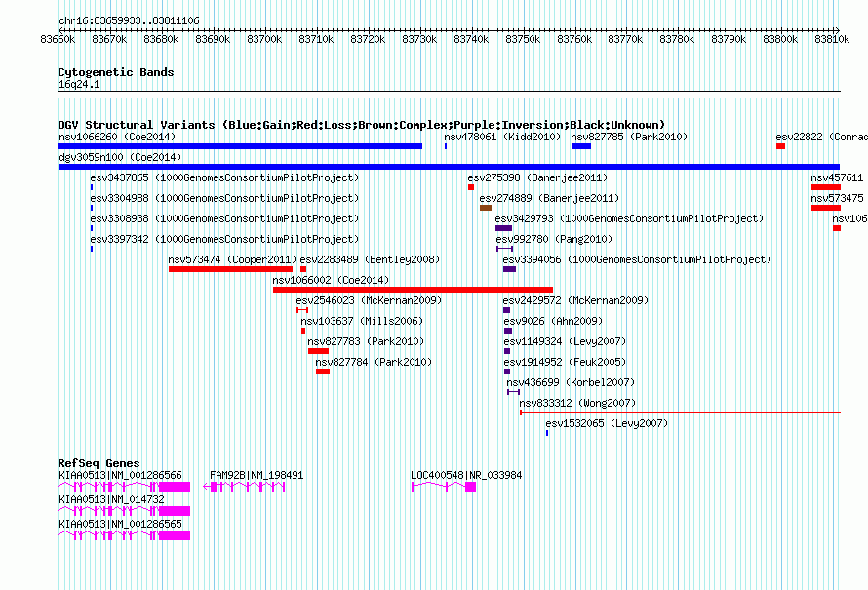Click the RefSeq Genes track title
This screenshot has height=590, width=868.
click(x=99, y=463)
